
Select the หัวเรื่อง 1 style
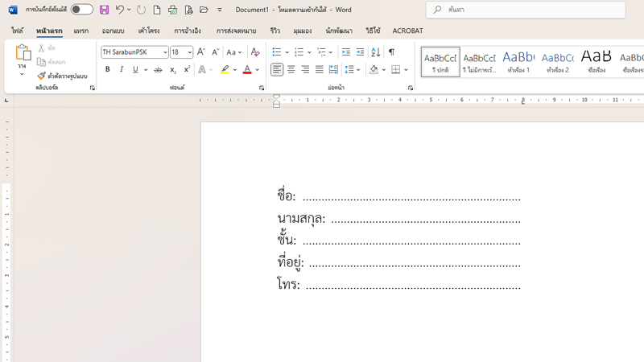point(518,61)
